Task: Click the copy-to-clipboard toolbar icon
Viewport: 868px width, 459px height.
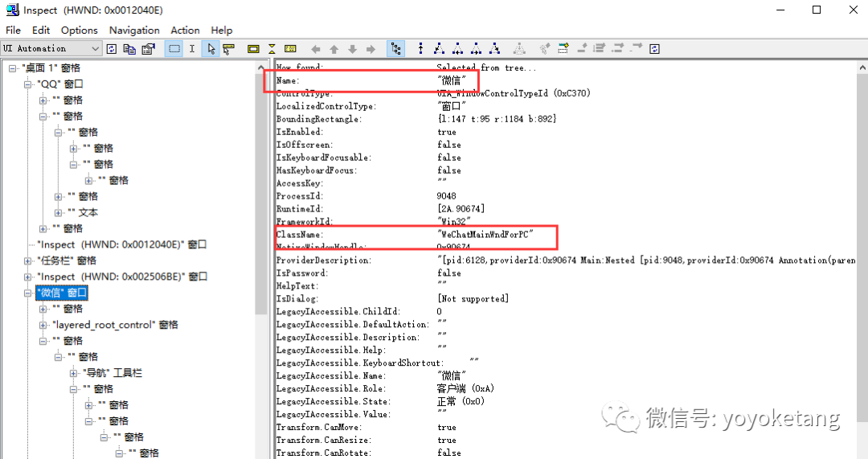Action: click(129, 49)
